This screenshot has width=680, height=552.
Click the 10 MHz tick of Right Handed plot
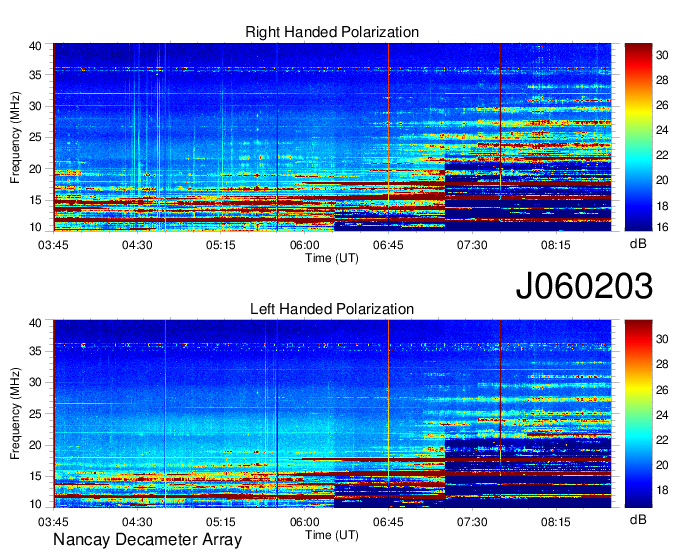pyautogui.click(x=35, y=227)
